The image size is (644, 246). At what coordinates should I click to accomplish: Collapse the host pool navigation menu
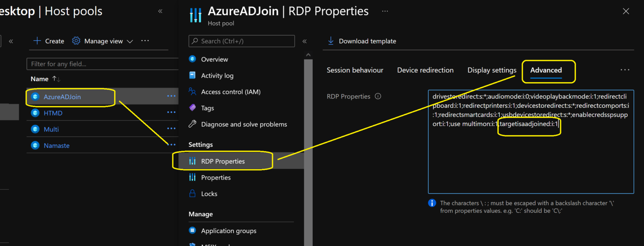tap(305, 41)
